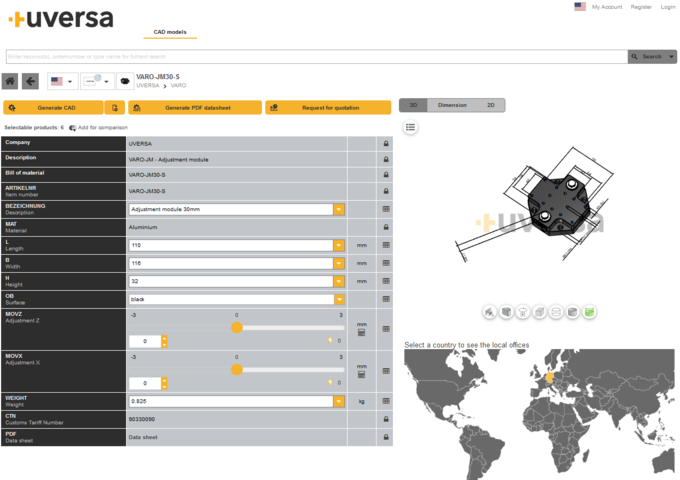The height and width of the screenshot is (480, 680).
Task: Go to the home page icon
Action: pyautogui.click(x=10, y=81)
